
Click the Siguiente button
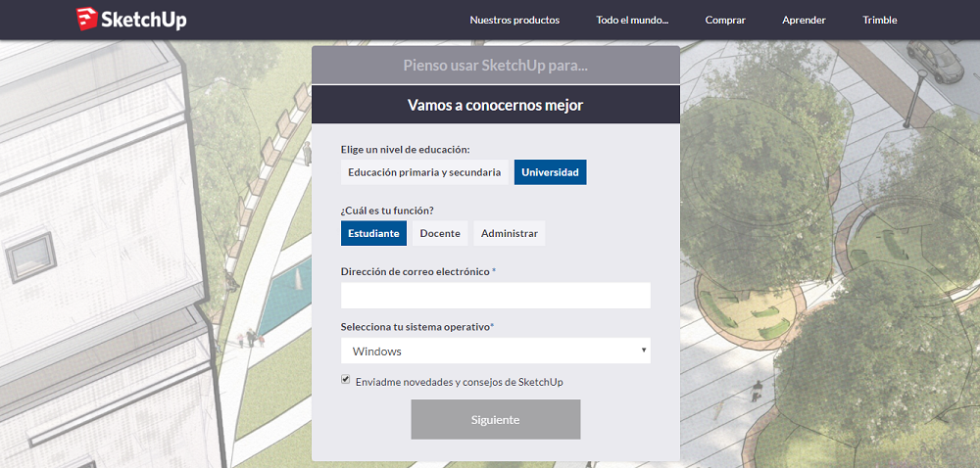click(x=496, y=419)
